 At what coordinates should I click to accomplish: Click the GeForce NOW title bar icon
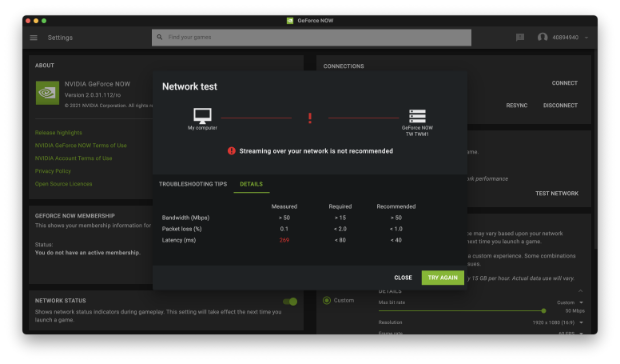tap(290, 21)
